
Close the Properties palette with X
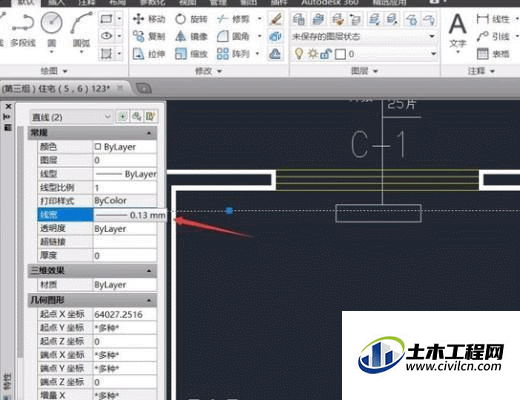8,106
